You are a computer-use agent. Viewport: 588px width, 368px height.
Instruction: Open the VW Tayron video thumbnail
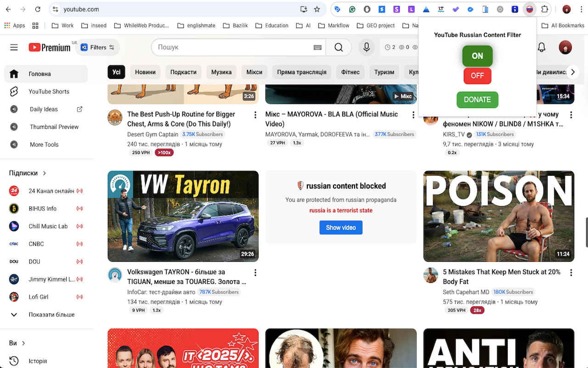click(x=183, y=216)
